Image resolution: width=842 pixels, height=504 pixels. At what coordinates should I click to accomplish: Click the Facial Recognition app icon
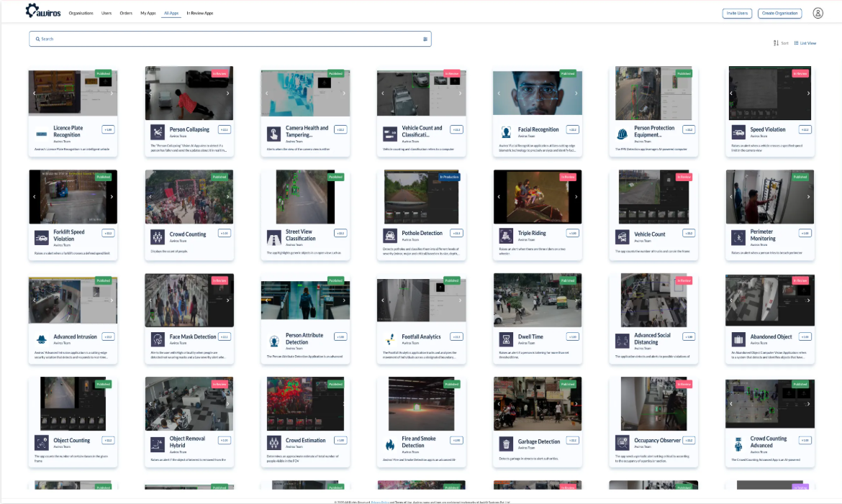click(x=506, y=132)
